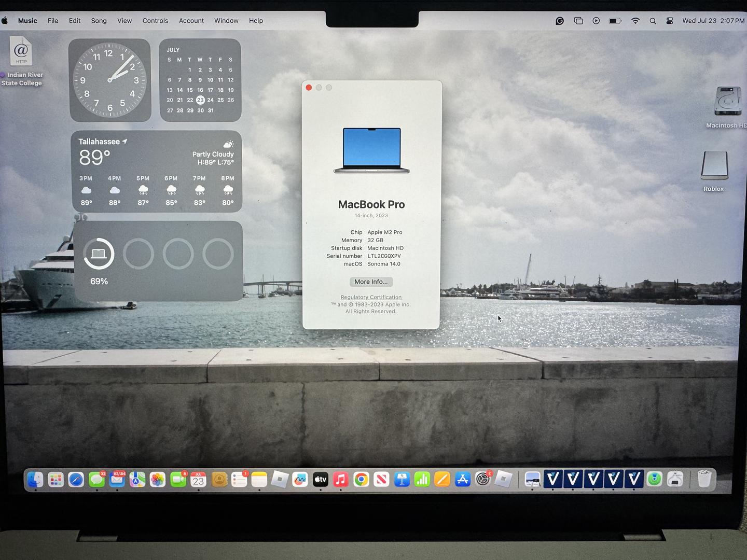Open Apple TV app in Dock
Screen dimensions: 747x560
pyautogui.click(x=321, y=480)
